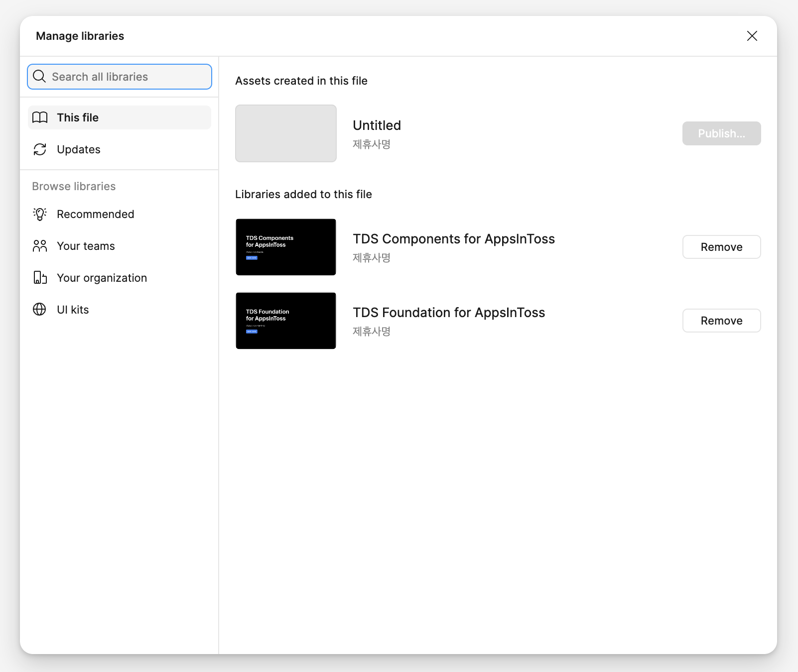Select the This file book icon
798x672 pixels.
point(40,117)
